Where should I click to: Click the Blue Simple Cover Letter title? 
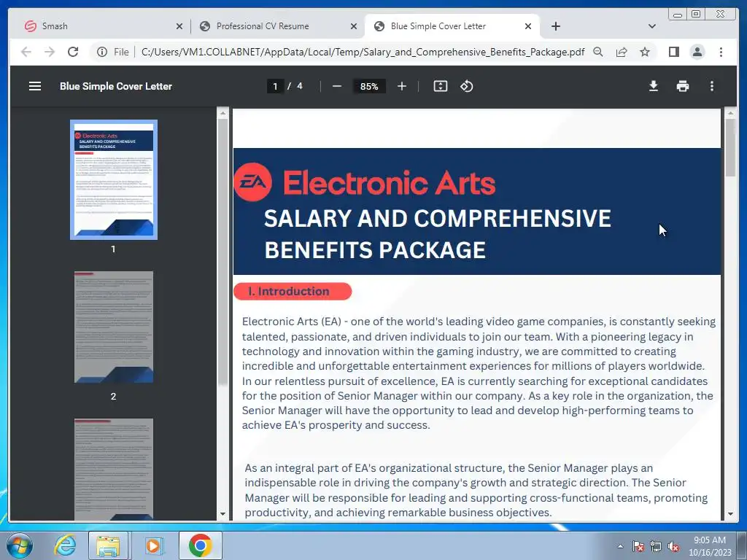click(116, 86)
